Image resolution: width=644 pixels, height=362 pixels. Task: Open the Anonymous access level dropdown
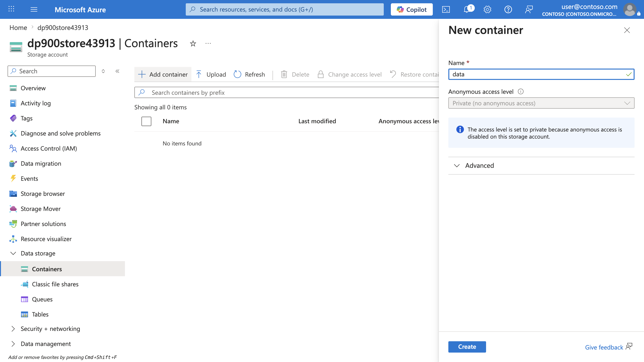coord(541,103)
